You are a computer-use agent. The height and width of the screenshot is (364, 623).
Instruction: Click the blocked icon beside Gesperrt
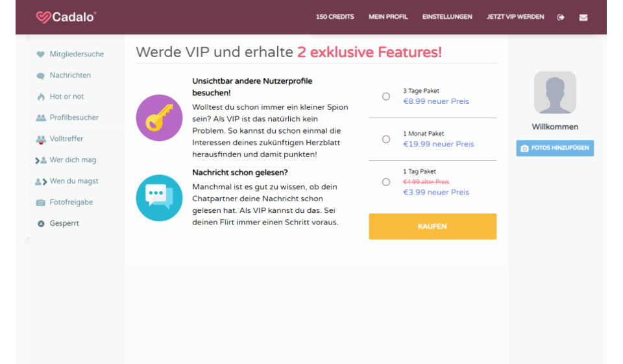click(x=41, y=224)
